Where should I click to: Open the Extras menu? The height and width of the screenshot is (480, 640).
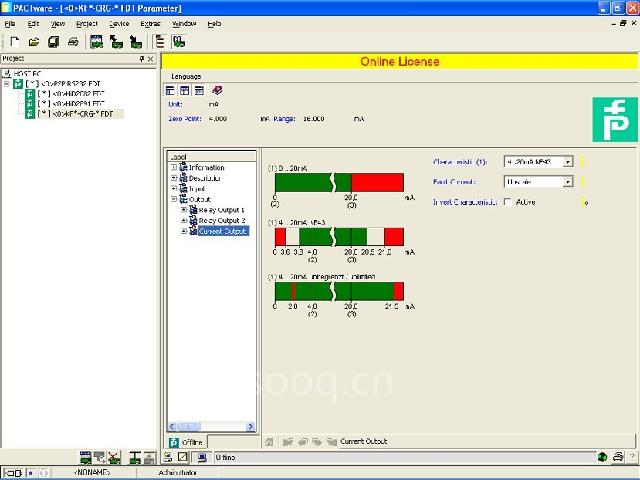(150, 22)
